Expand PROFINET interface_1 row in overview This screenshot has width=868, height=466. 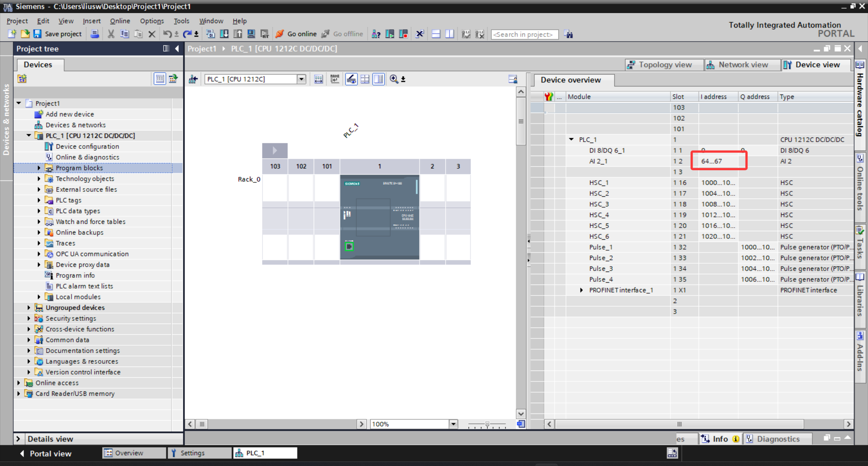tap(581, 290)
